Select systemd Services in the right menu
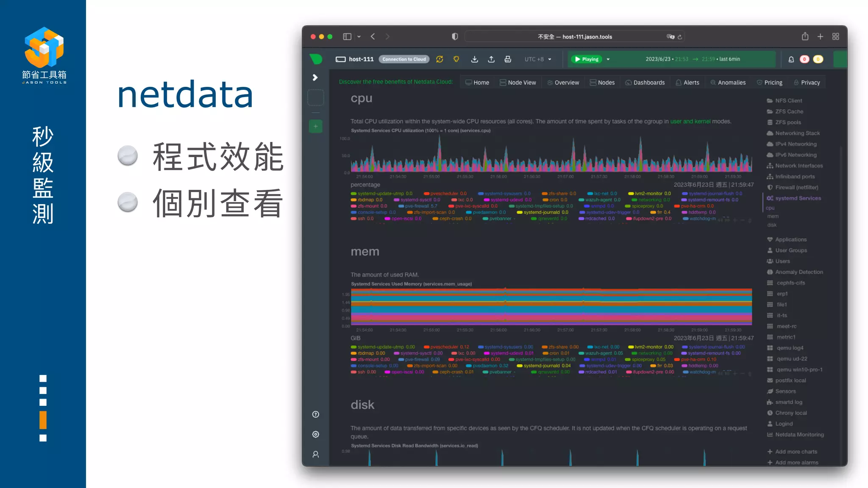868x488 pixels. [793, 198]
